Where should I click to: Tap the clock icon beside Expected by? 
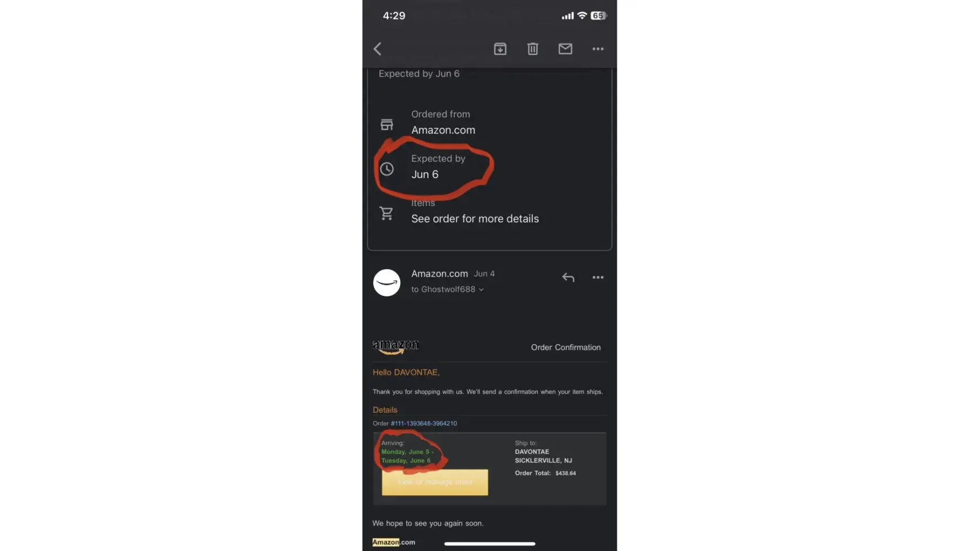click(387, 169)
